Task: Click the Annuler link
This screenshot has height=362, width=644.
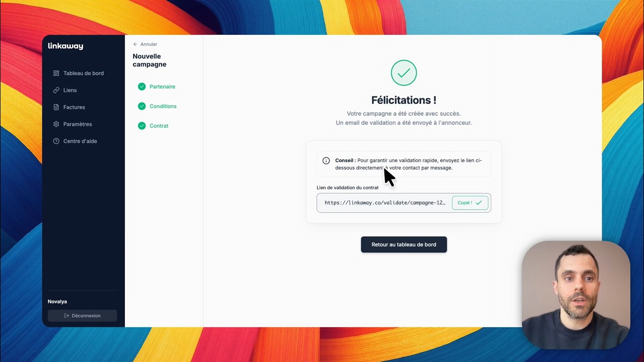Action: click(x=148, y=44)
